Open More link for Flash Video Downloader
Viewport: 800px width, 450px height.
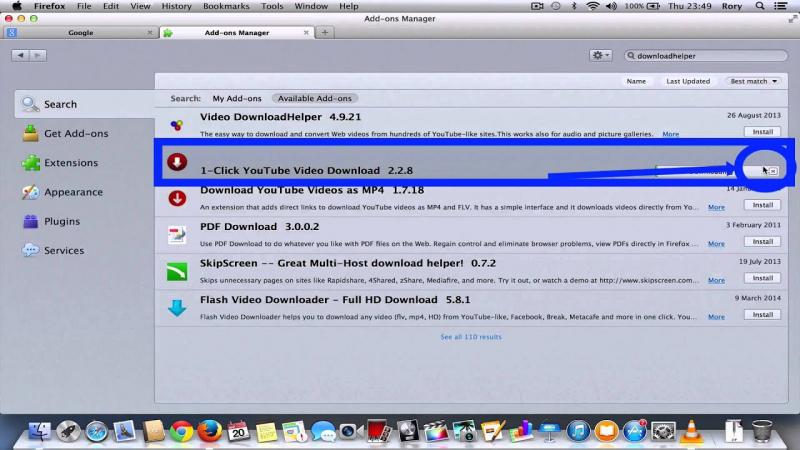tap(716, 317)
